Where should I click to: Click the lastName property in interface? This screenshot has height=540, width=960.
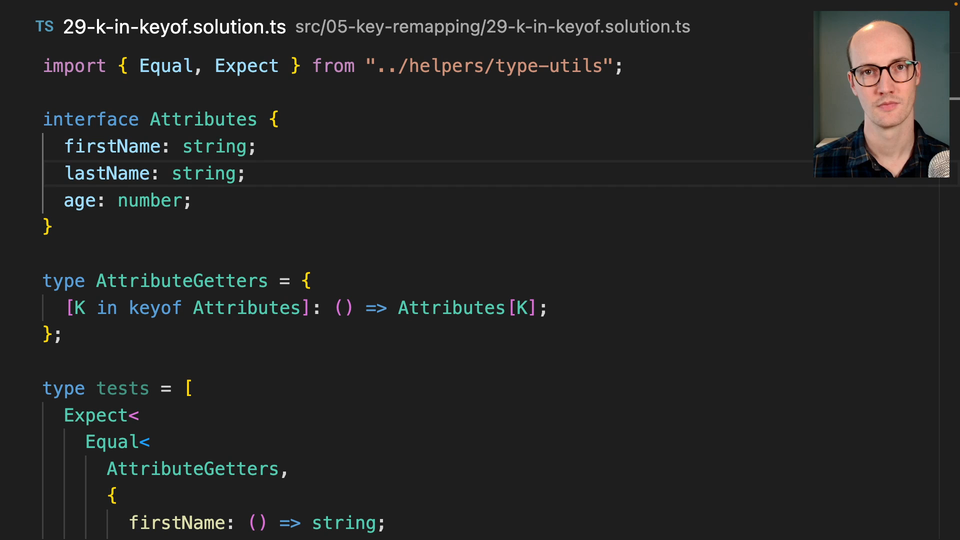[100, 173]
